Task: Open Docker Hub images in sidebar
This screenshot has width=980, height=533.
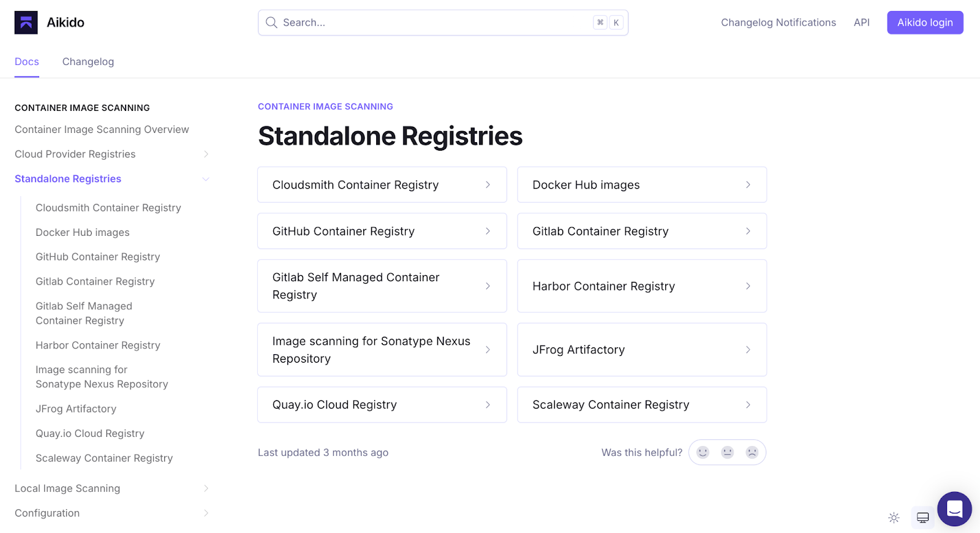Action: pos(83,232)
